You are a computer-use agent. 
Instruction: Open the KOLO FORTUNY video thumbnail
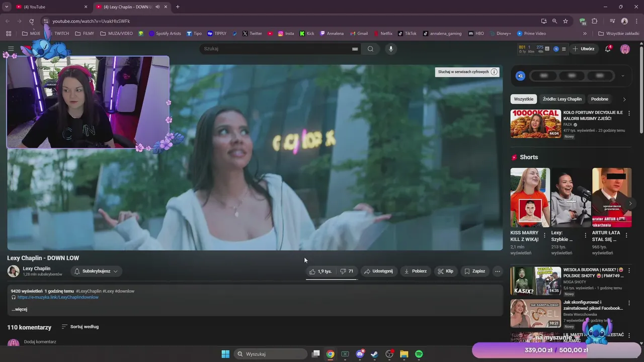click(x=535, y=124)
